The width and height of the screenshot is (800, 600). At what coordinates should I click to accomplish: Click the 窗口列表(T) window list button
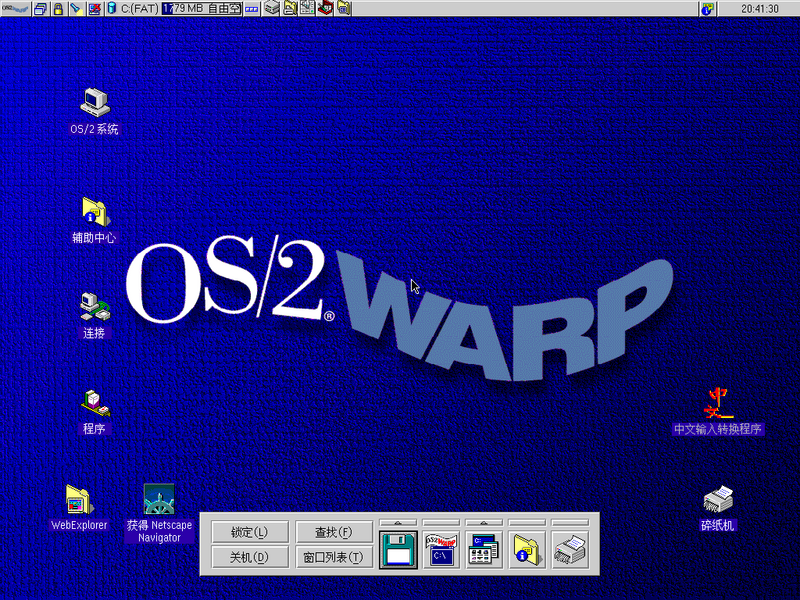(x=333, y=557)
